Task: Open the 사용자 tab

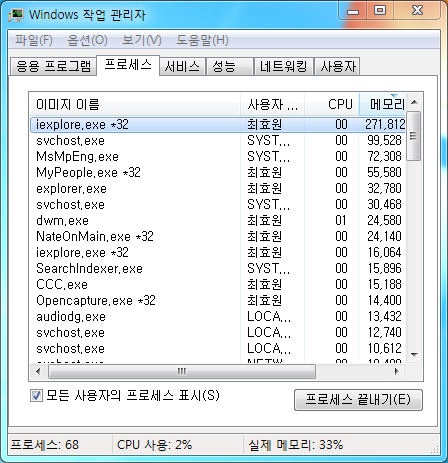Action: (x=337, y=66)
